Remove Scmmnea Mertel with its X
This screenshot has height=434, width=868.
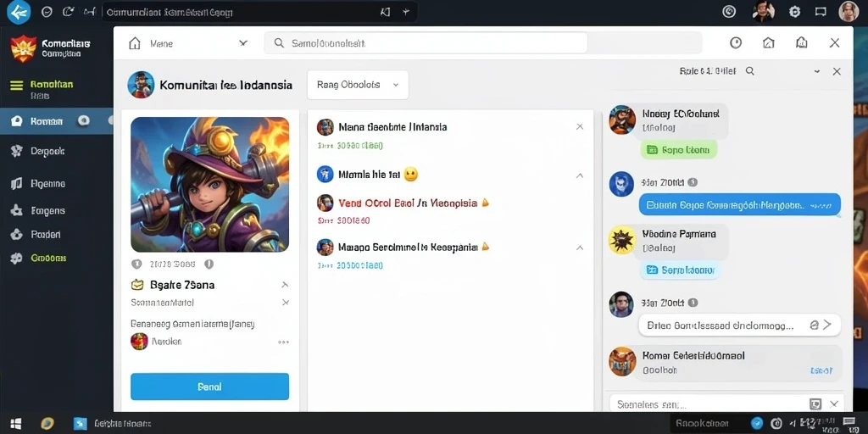tap(285, 303)
